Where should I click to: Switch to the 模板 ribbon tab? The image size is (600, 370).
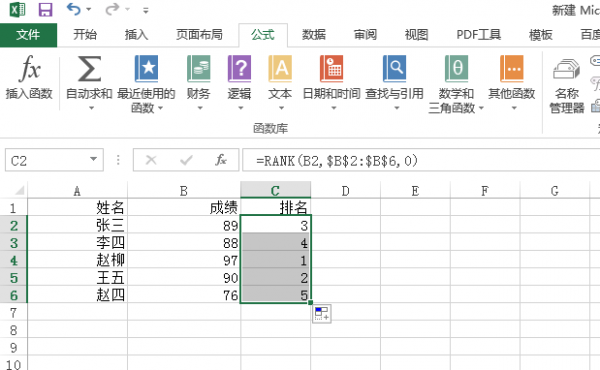click(x=540, y=35)
